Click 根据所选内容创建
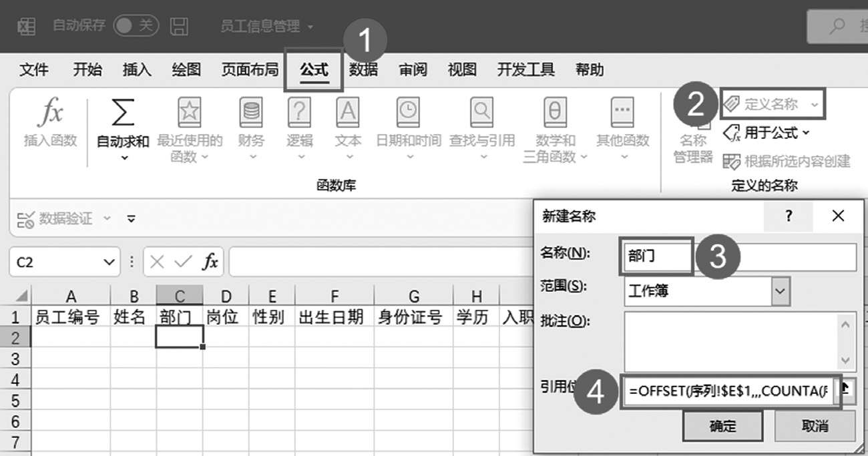 tap(787, 161)
